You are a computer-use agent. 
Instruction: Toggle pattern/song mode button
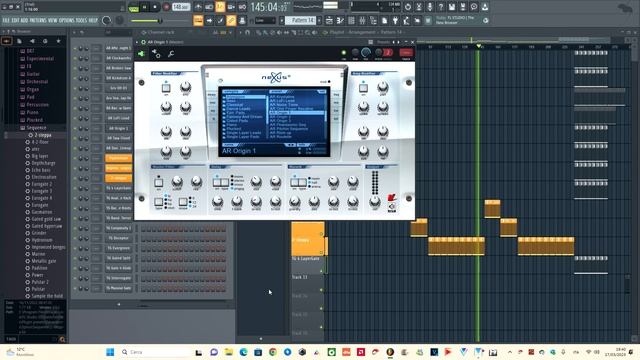click(133, 7)
